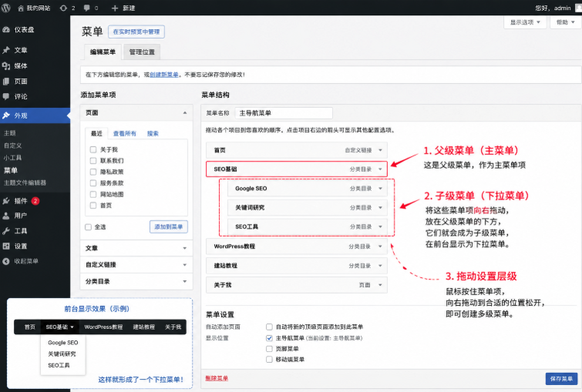Select the 最近 pages tab
Image resolution: width=582 pixels, height=392 pixels.
[96, 133]
